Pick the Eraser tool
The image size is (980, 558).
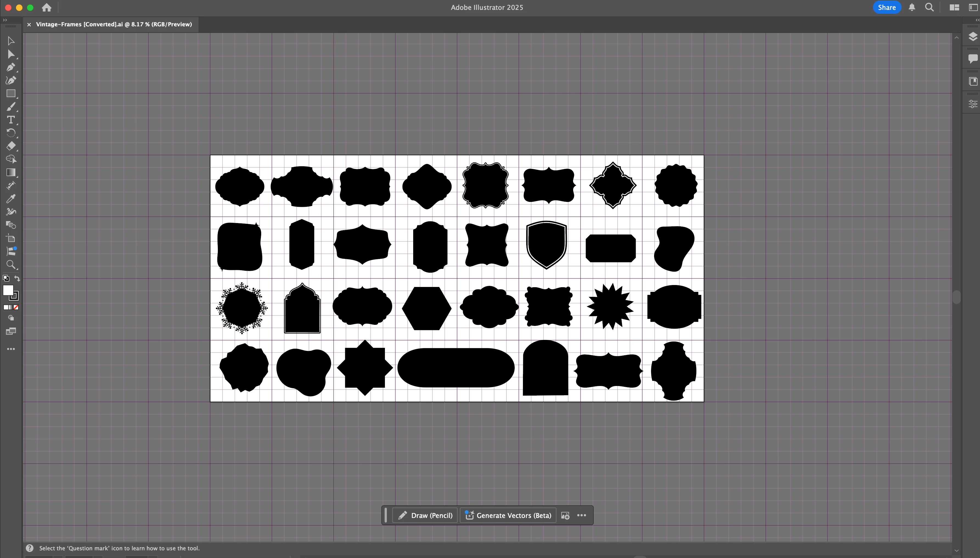[x=11, y=146]
